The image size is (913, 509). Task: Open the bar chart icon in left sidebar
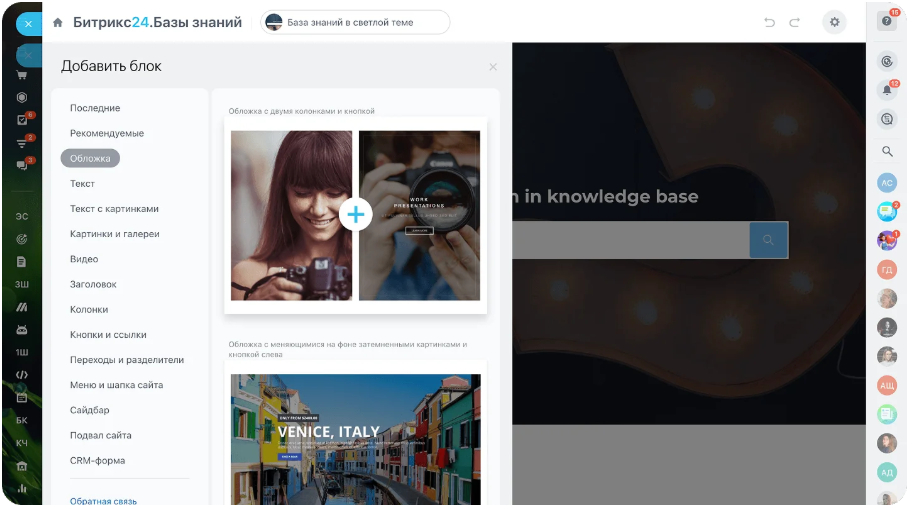(x=22, y=488)
